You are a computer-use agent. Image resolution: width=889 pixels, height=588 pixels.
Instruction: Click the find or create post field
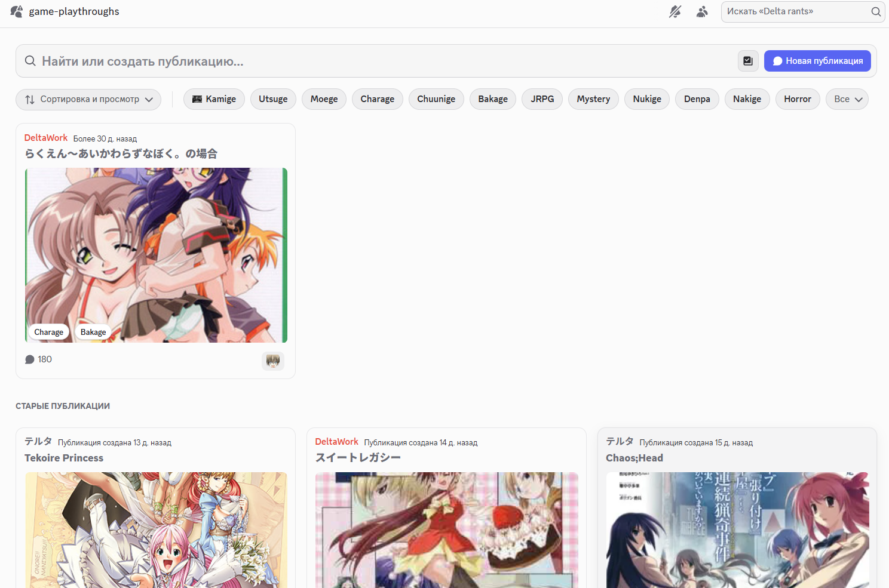[382, 61]
